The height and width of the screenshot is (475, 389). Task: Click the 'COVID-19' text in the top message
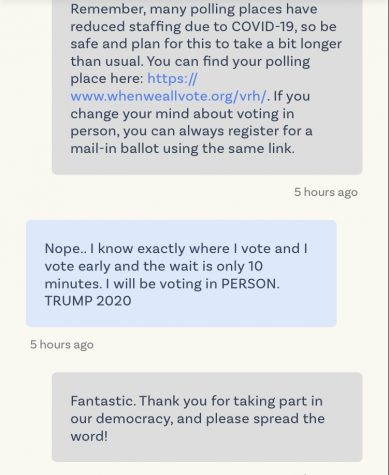(x=263, y=27)
